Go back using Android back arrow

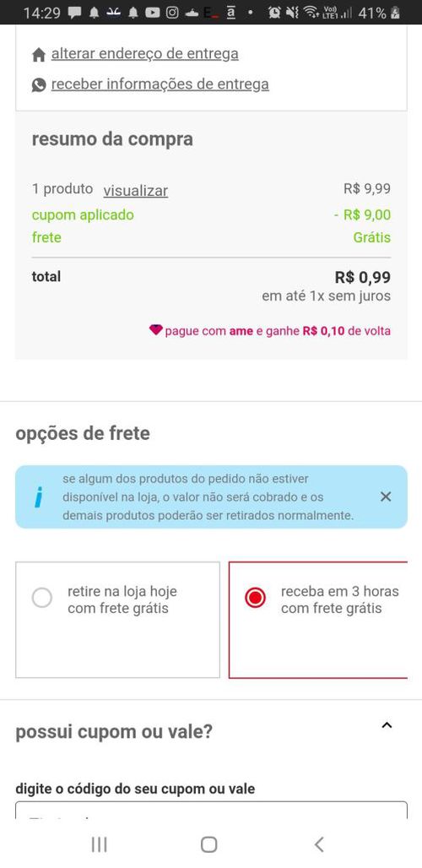[x=318, y=844]
